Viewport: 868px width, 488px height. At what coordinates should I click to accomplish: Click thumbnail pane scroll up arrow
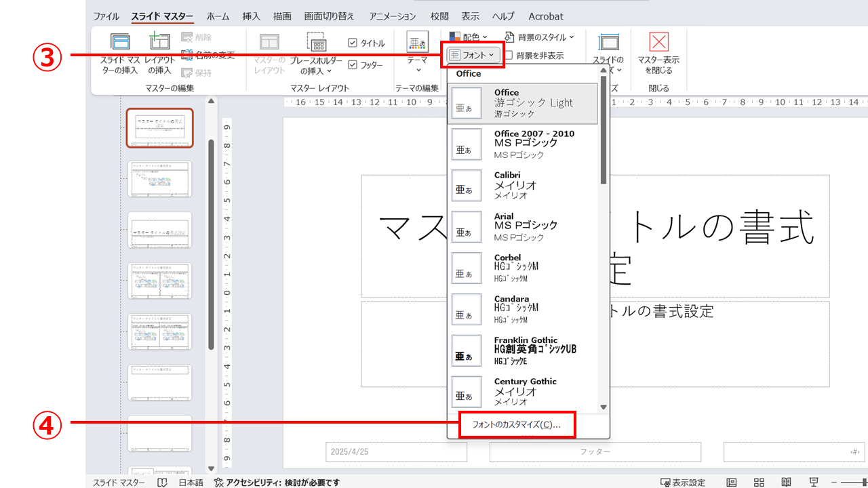coord(211,101)
